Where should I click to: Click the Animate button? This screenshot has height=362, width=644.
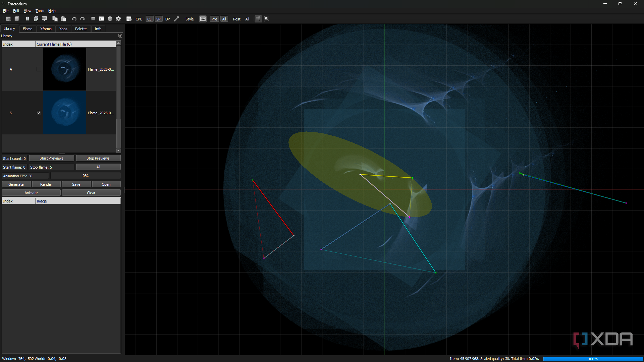click(31, 193)
